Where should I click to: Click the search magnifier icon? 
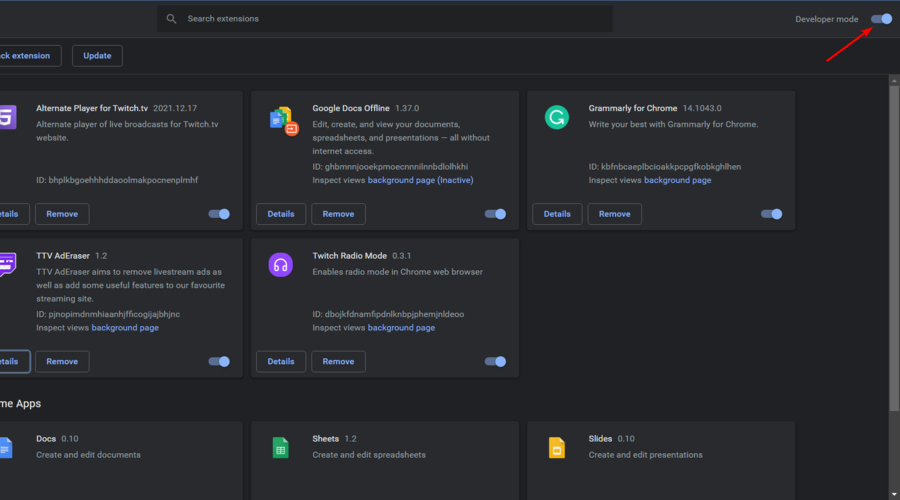(x=171, y=19)
